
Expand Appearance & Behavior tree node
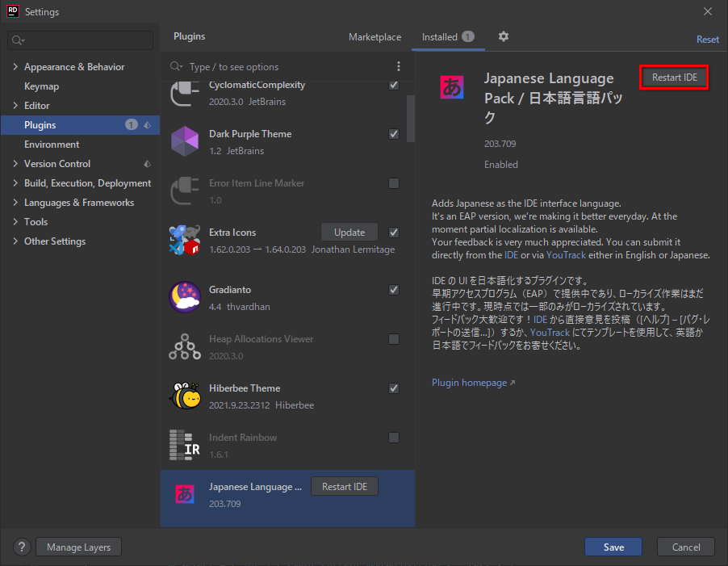[15, 66]
